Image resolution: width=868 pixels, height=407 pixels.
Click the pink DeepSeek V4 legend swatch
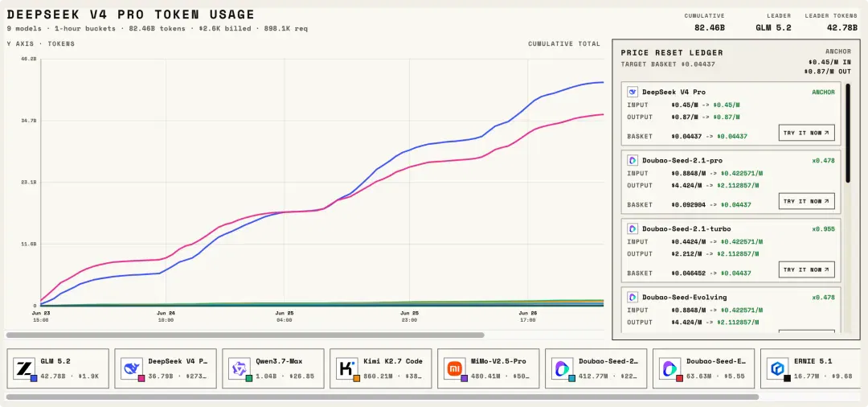[141, 378]
